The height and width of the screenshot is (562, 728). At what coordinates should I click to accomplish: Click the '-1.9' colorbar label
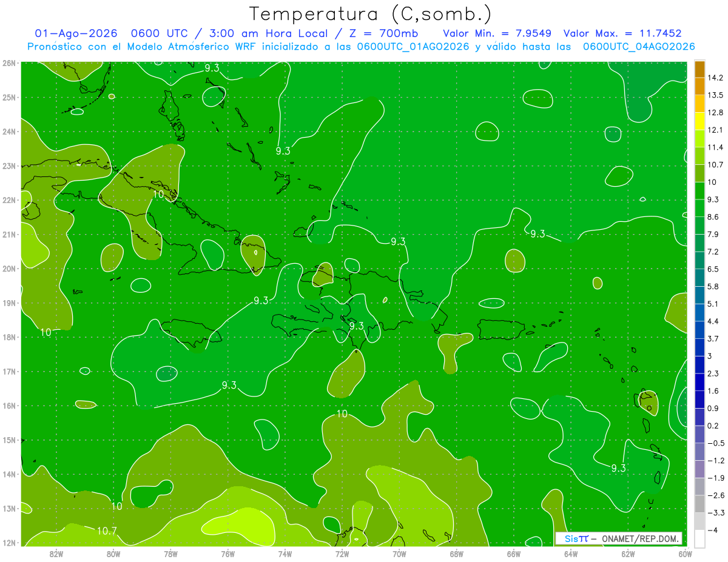[715, 478]
